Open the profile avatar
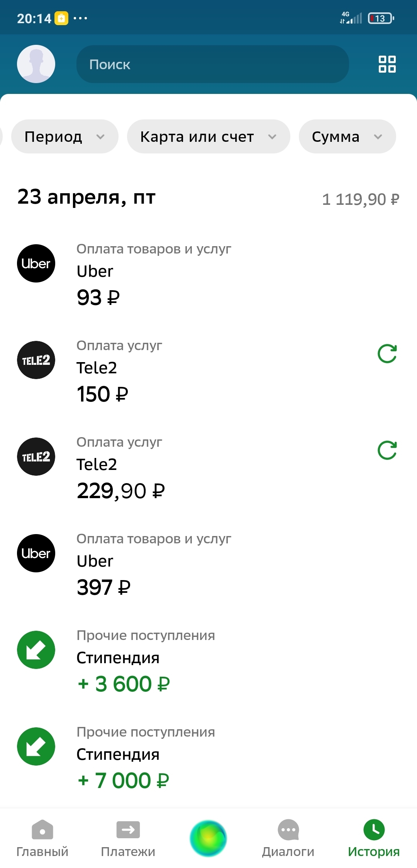This screenshot has height=868, width=417. click(36, 64)
